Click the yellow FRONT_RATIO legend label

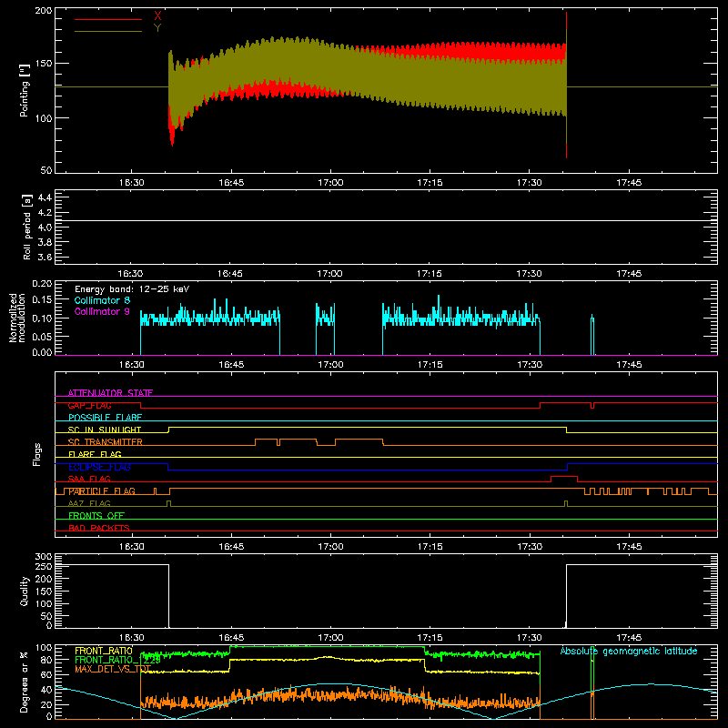(104, 651)
